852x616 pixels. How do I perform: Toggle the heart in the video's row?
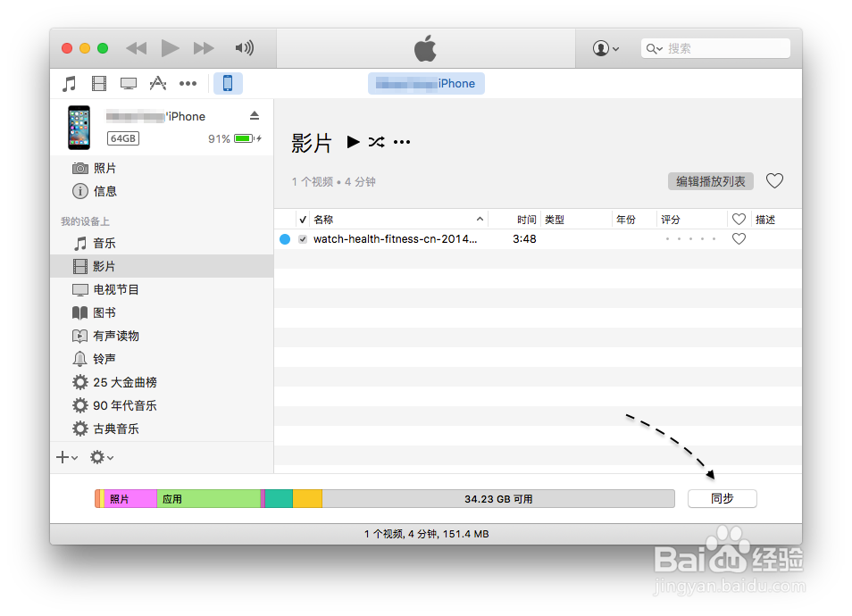[x=739, y=238]
